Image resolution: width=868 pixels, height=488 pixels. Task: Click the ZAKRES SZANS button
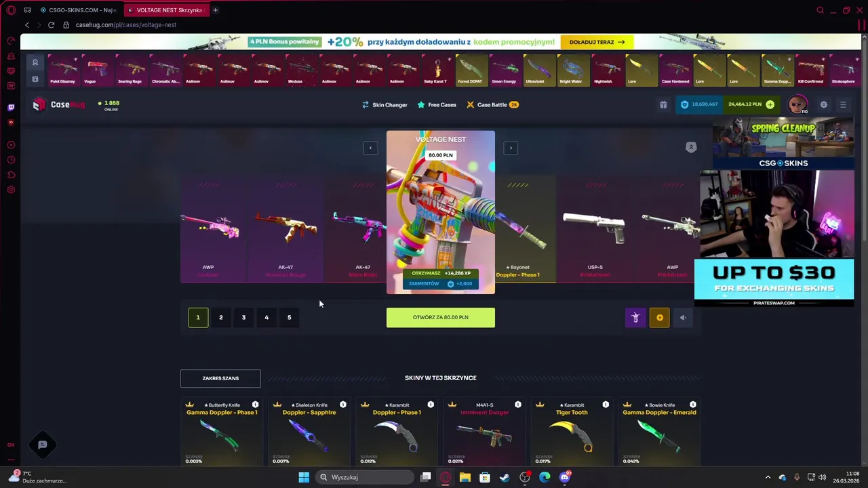[x=220, y=378]
